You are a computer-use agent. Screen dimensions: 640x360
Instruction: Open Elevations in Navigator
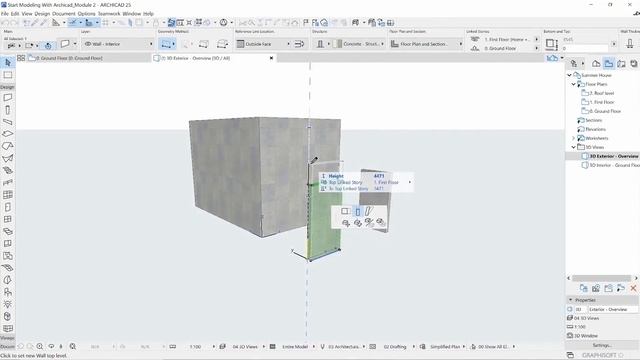click(x=596, y=129)
